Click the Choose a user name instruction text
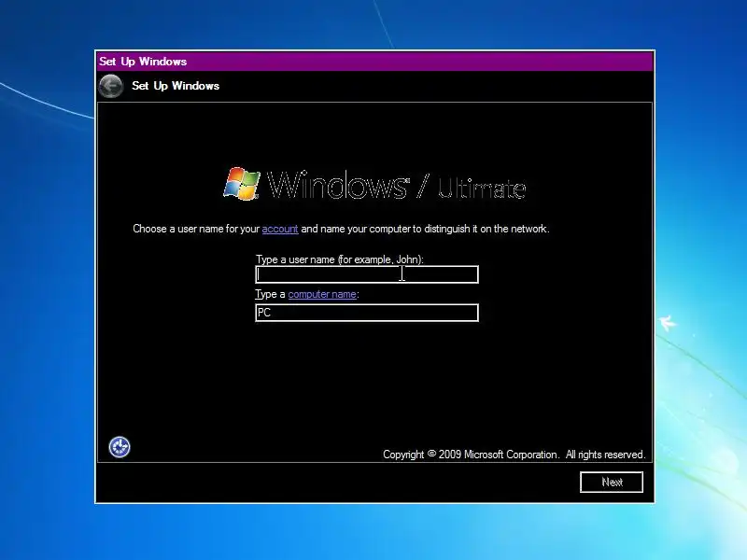The width and height of the screenshot is (747, 560). tap(341, 229)
